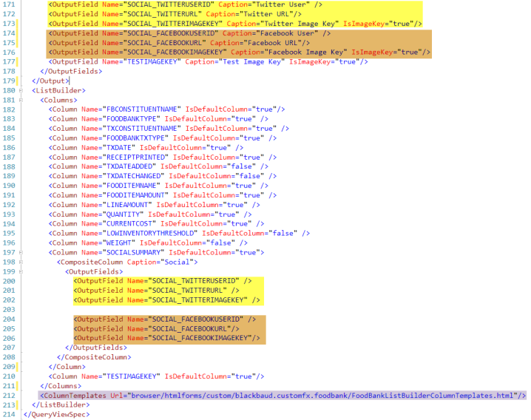Click the Twitter URL caption line
This screenshot has height=420, width=531.
[175, 14]
